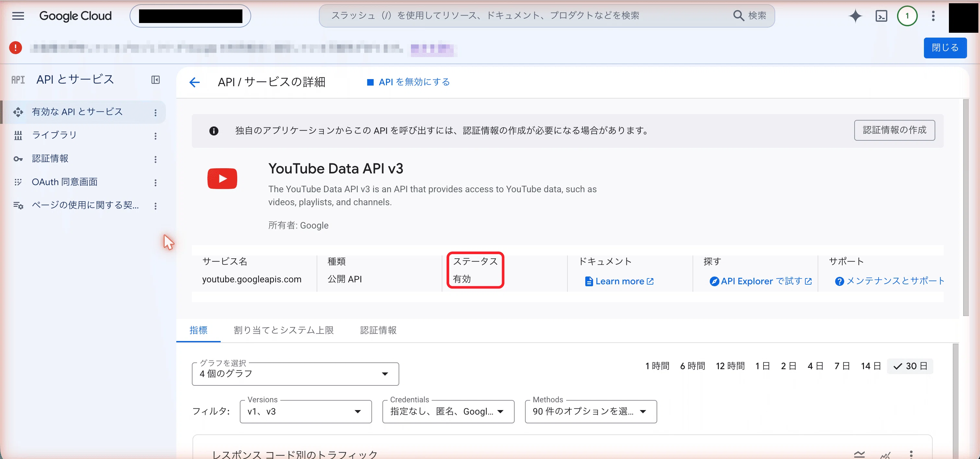Activate the Cloud Shell terminal icon
This screenshot has height=459, width=980.
881,16
